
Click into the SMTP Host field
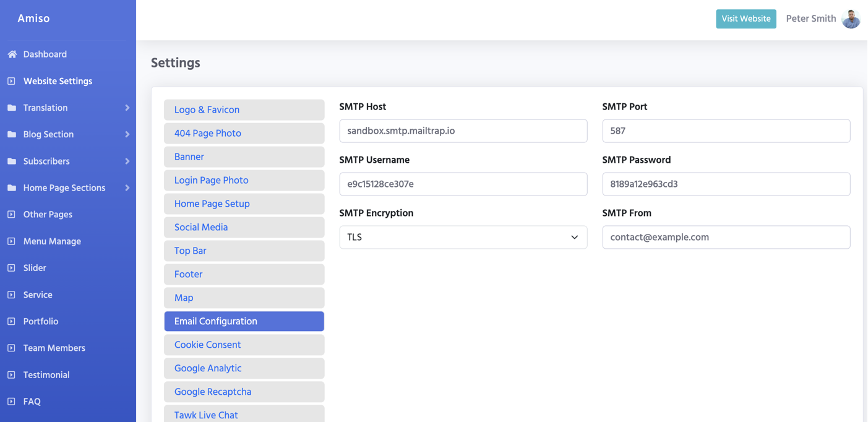point(463,131)
